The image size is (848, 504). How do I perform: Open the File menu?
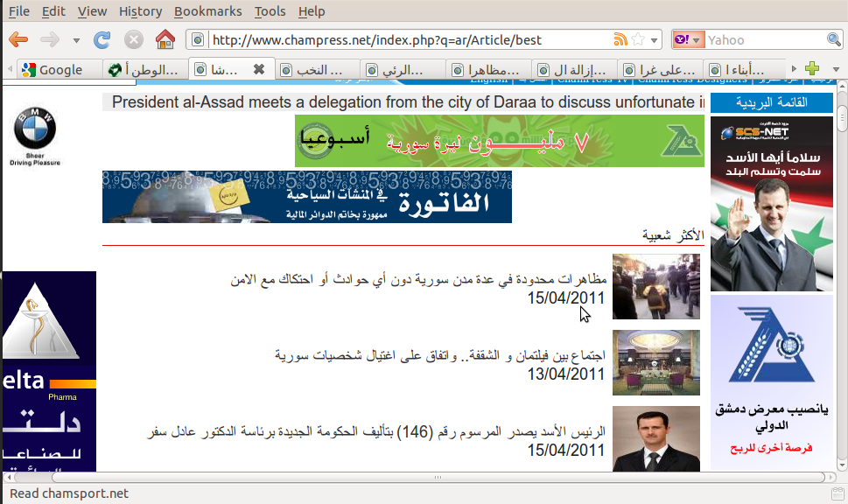pyautogui.click(x=19, y=10)
